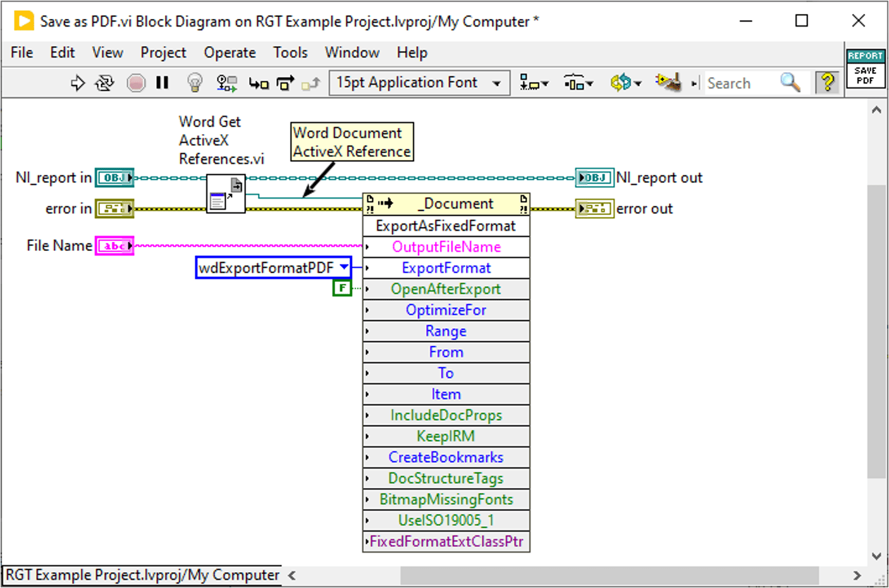Click the Step Into button

click(259, 83)
